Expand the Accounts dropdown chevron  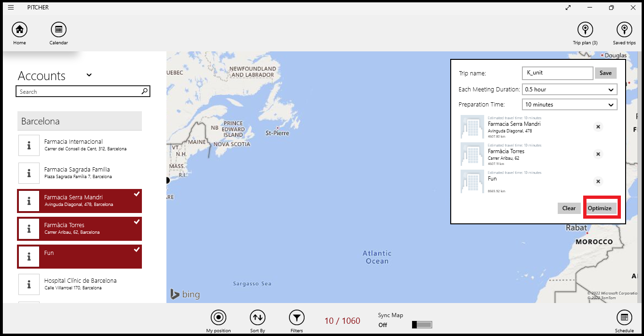click(x=89, y=75)
